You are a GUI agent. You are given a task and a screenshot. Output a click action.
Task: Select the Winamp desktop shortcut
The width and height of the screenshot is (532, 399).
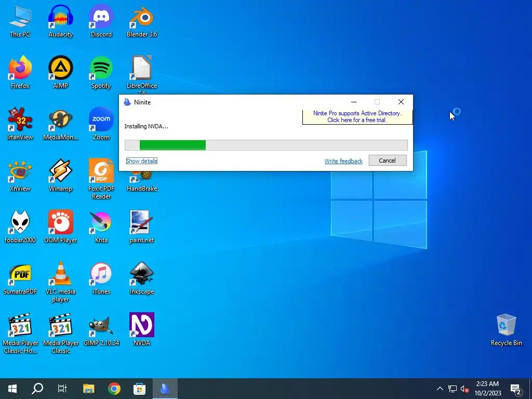60,176
